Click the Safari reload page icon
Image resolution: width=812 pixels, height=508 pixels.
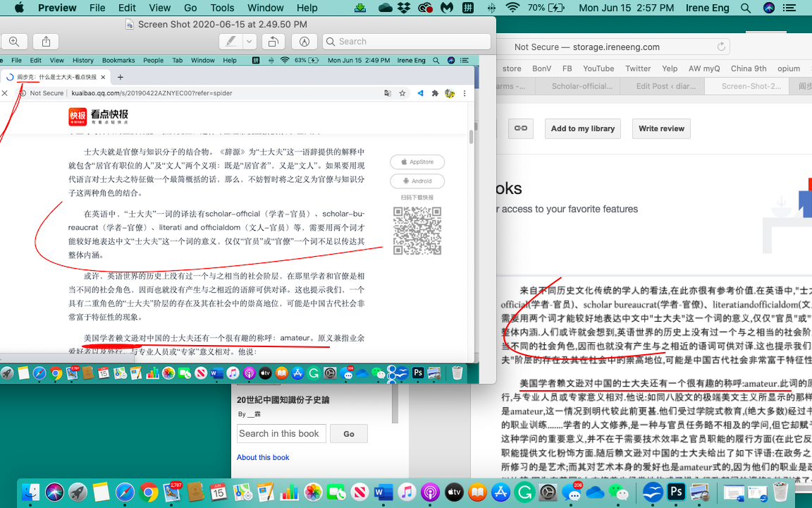721,47
